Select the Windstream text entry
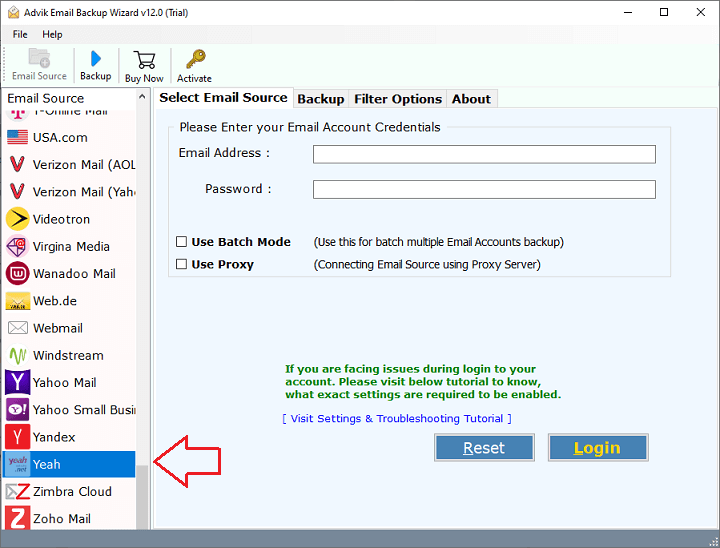The height and width of the screenshot is (548, 720). pyautogui.click(x=68, y=355)
